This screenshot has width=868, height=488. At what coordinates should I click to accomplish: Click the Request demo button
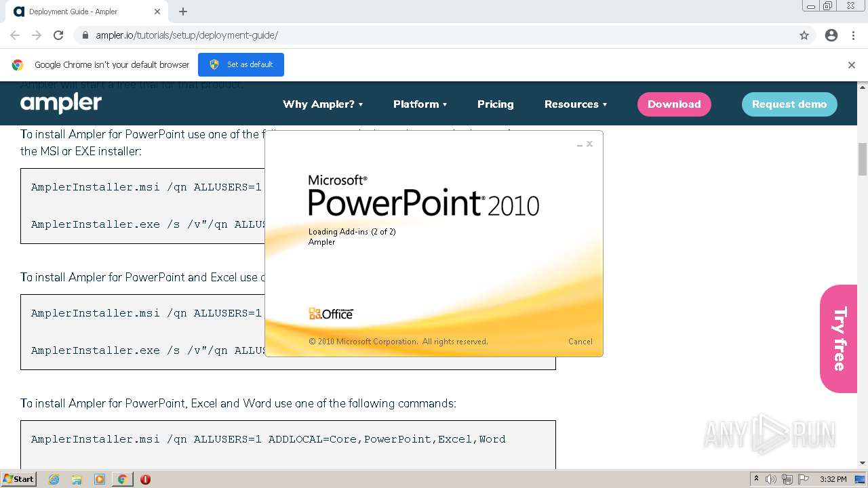[x=789, y=104]
